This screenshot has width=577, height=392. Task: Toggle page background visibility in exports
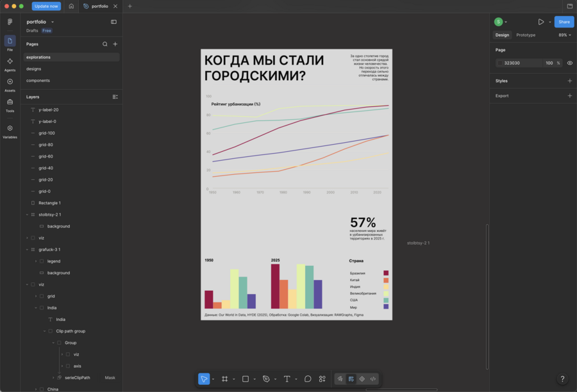pyautogui.click(x=570, y=63)
